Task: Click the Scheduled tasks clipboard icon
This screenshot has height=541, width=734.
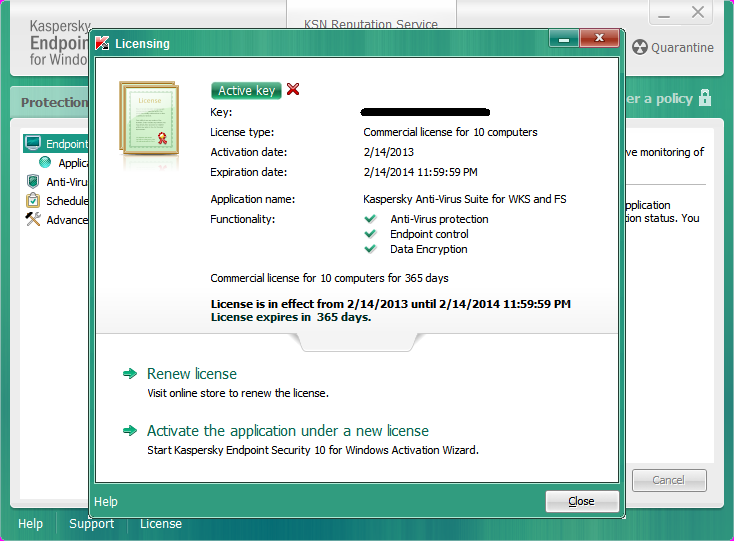Action: 33,200
